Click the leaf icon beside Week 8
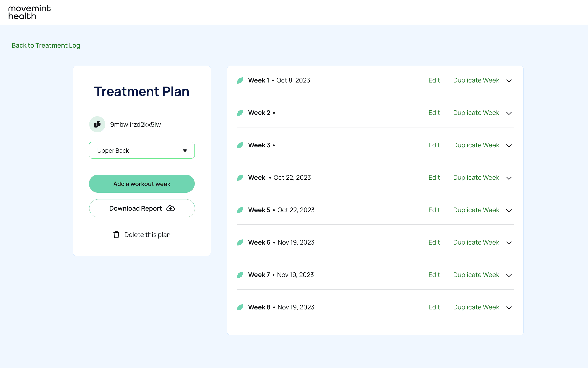 tap(240, 307)
